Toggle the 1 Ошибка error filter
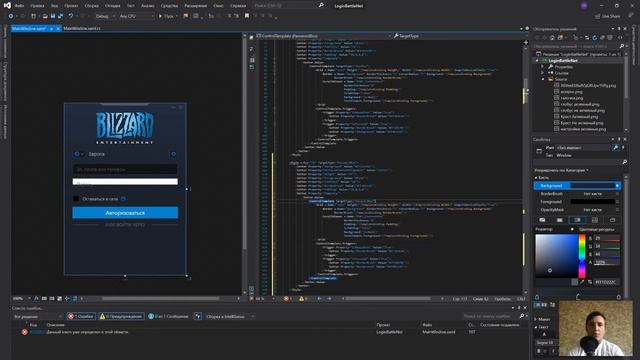This screenshot has height=360, width=640. coord(81,316)
